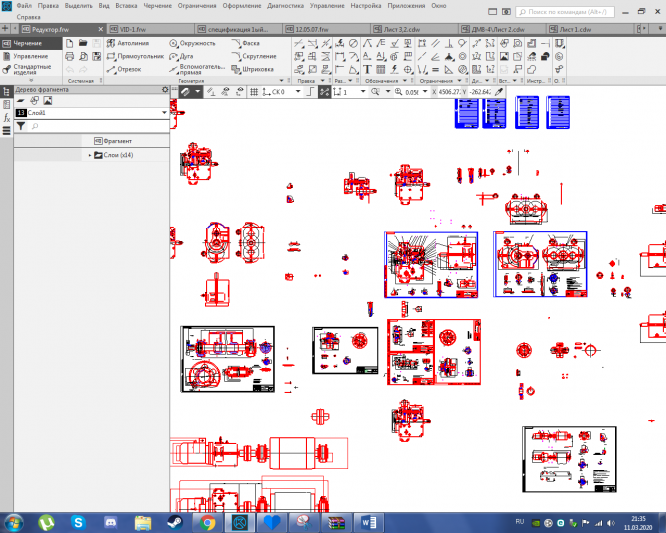Select the Штриховка hatch tool

tap(252, 69)
